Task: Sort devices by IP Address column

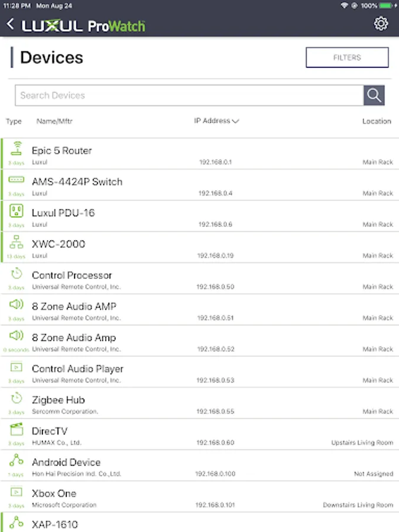Action: [x=216, y=121]
